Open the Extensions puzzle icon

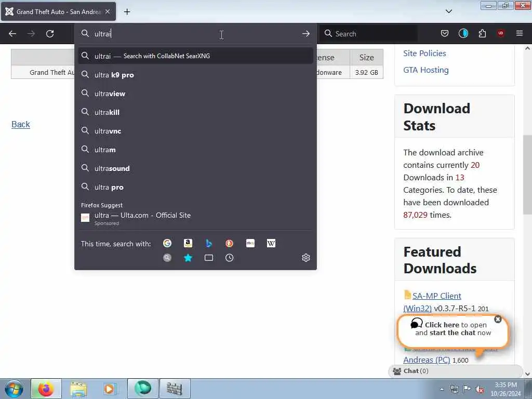pyautogui.click(x=482, y=33)
